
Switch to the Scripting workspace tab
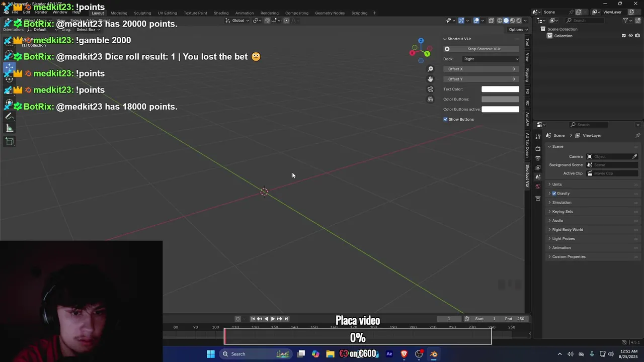point(359,13)
